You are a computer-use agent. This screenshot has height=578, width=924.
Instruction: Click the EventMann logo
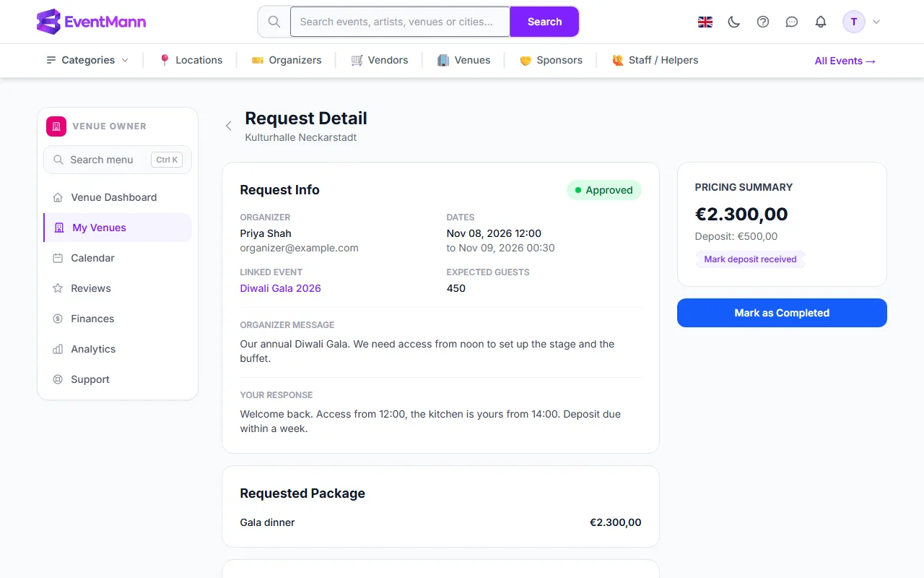click(91, 22)
